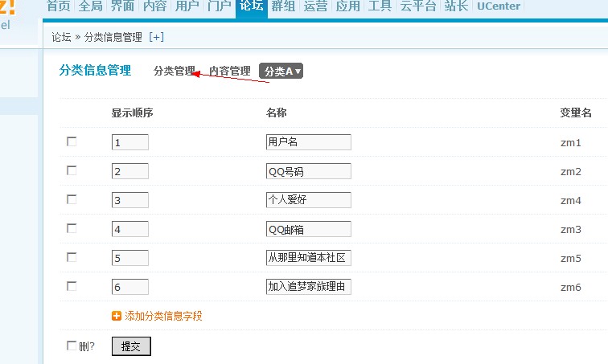Tick the checkbox for the 用户名 row
Image resolution: width=608 pixels, height=364 pixels.
point(72,141)
